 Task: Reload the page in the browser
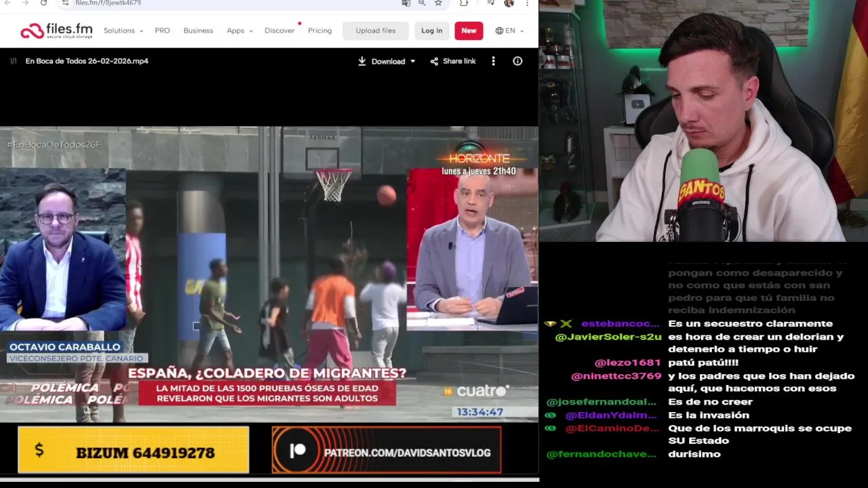pyautogui.click(x=43, y=3)
